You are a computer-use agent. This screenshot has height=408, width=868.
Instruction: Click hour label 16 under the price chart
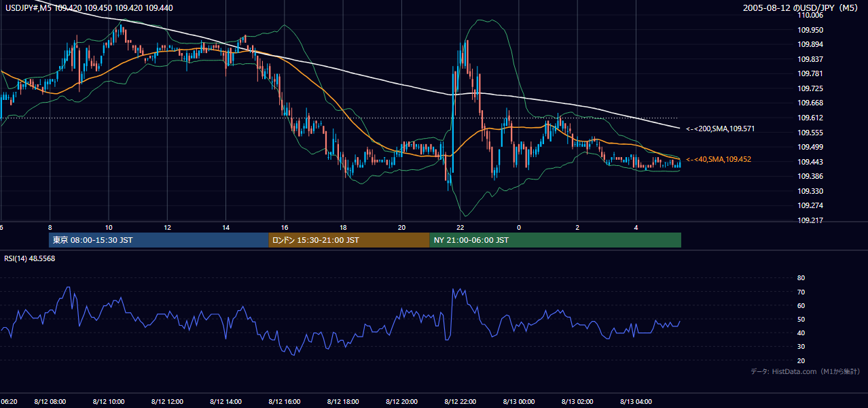285,227
